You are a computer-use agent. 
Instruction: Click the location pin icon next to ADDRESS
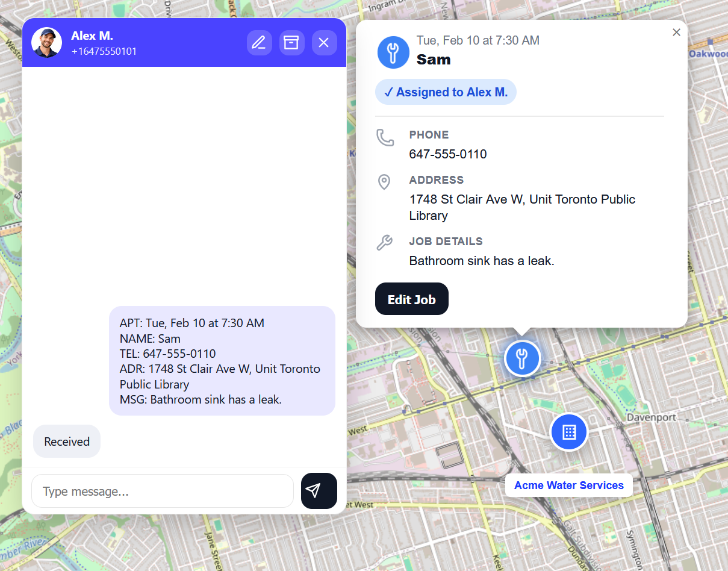(x=384, y=182)
